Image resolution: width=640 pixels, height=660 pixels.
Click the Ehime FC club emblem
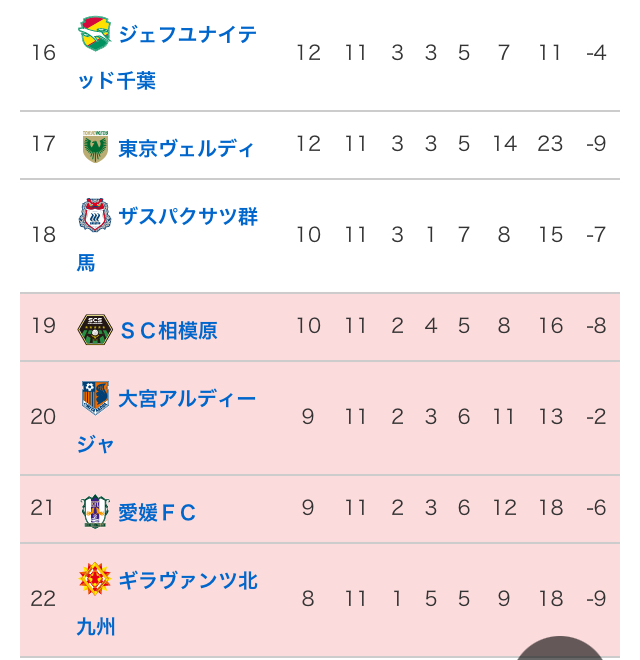tap(94, 512)
